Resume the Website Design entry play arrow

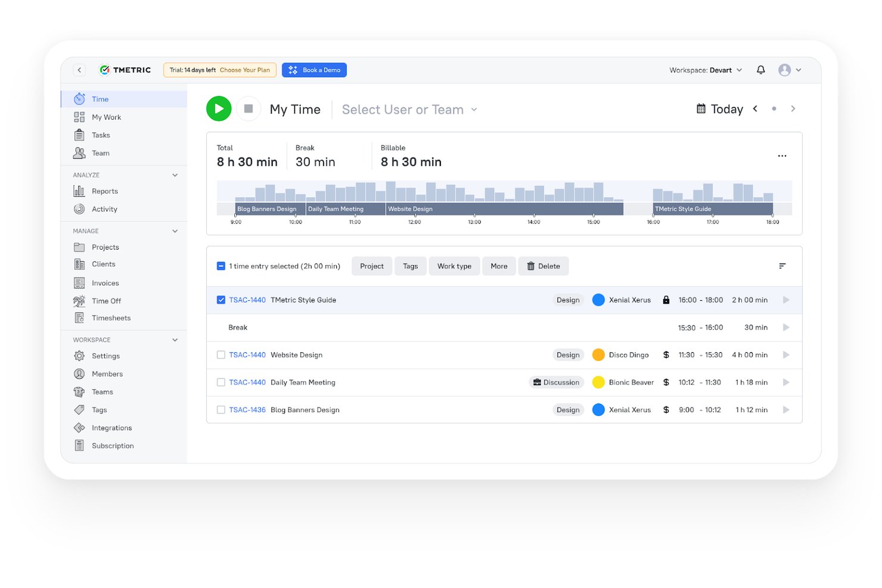pyautogui.click(x=786, y=355)
